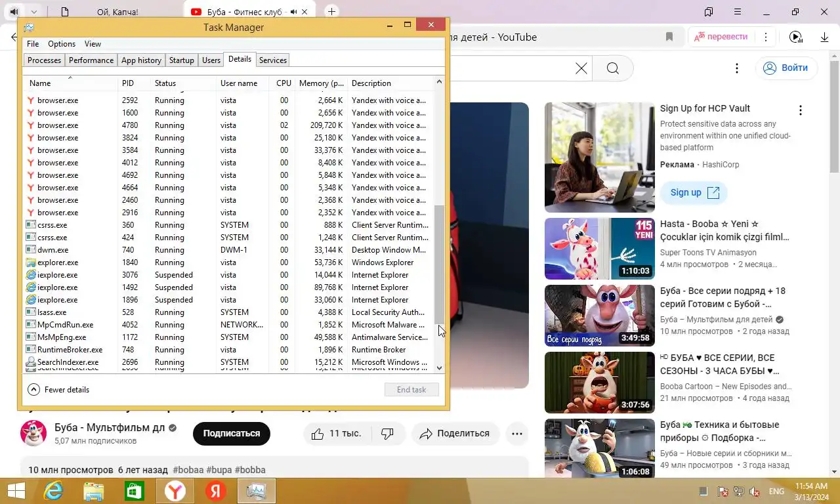The height and width of the screenshot is (504, 840).
Task: Open the Buba channel avatar
Action: click(33, 433)
